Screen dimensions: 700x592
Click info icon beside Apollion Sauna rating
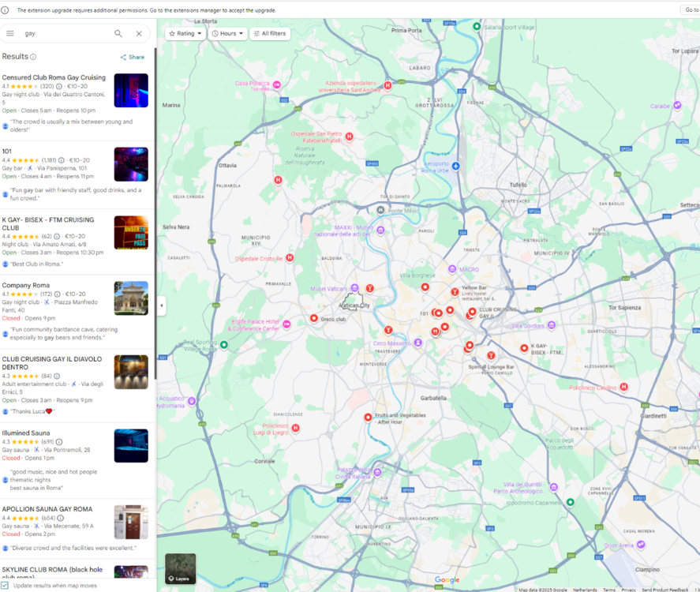(60, 519)
